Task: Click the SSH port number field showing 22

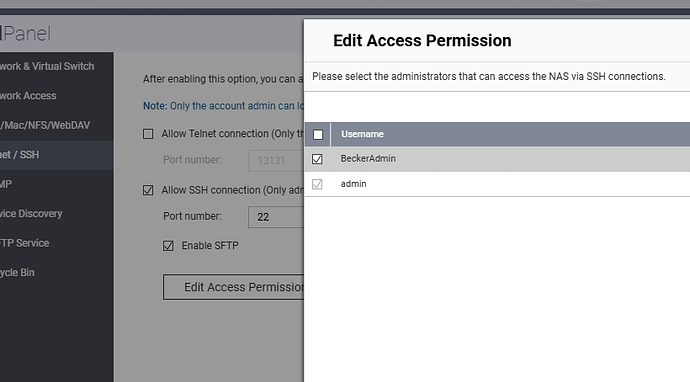Action: click(x=276, y=217)
